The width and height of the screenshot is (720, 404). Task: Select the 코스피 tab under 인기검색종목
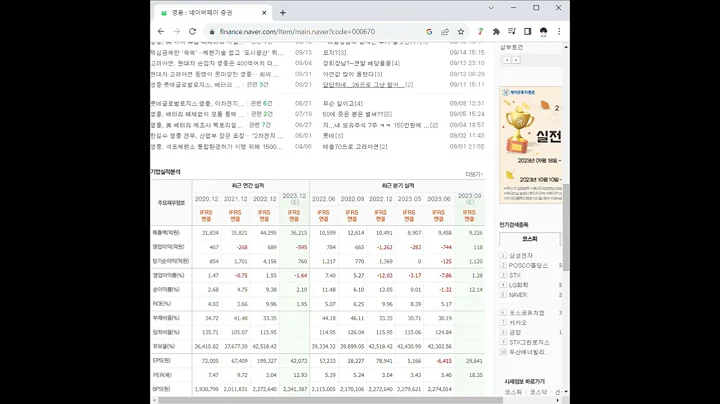(x=529, y=239)
